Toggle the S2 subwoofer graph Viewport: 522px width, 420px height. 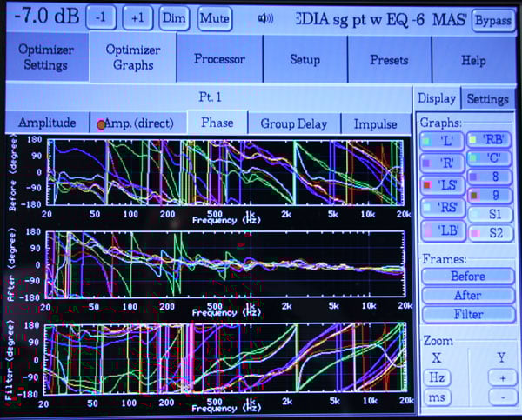coord(488,232)
